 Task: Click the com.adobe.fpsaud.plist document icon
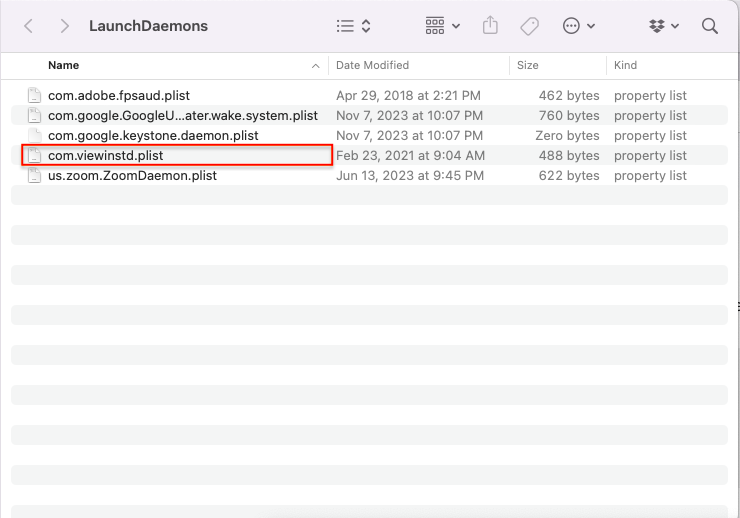coord(34,95)
